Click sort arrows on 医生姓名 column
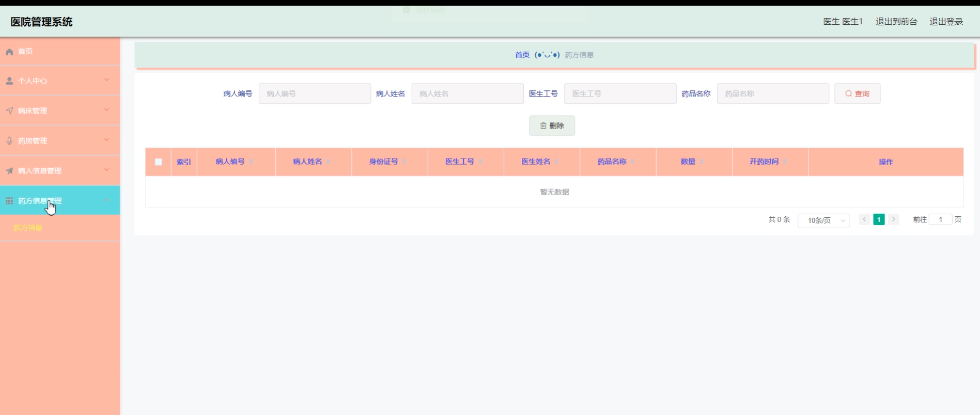 556,162
